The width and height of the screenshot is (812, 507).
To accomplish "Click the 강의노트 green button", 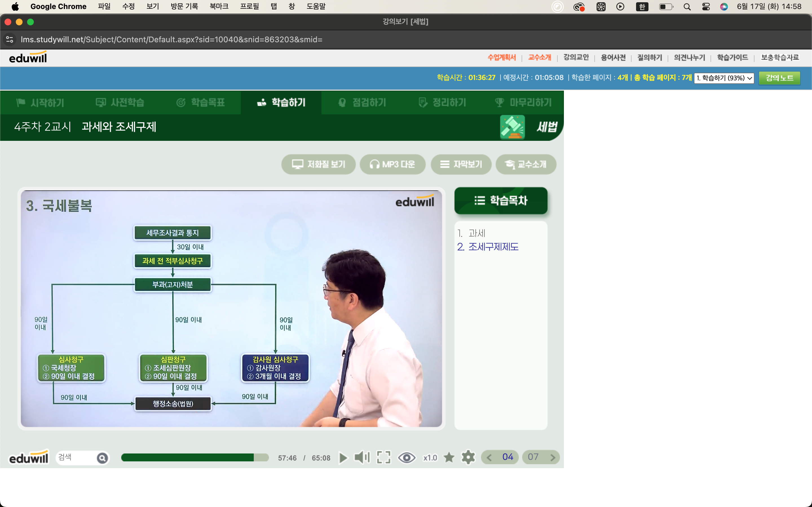I will click(x=779, y=78).
